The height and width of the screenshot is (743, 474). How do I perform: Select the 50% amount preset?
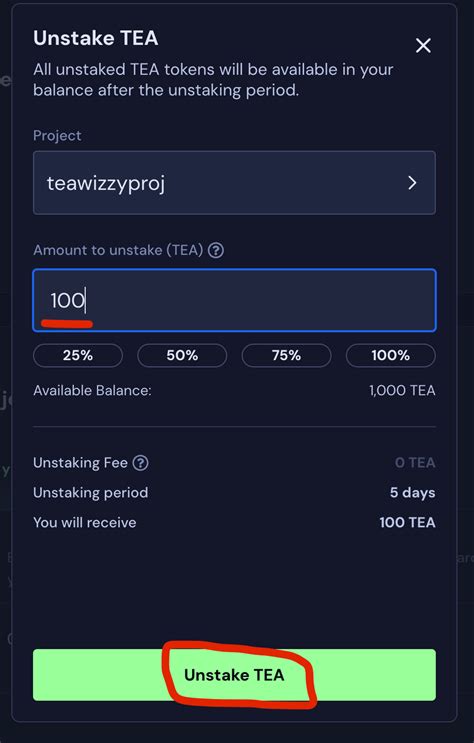pos(182,355)
